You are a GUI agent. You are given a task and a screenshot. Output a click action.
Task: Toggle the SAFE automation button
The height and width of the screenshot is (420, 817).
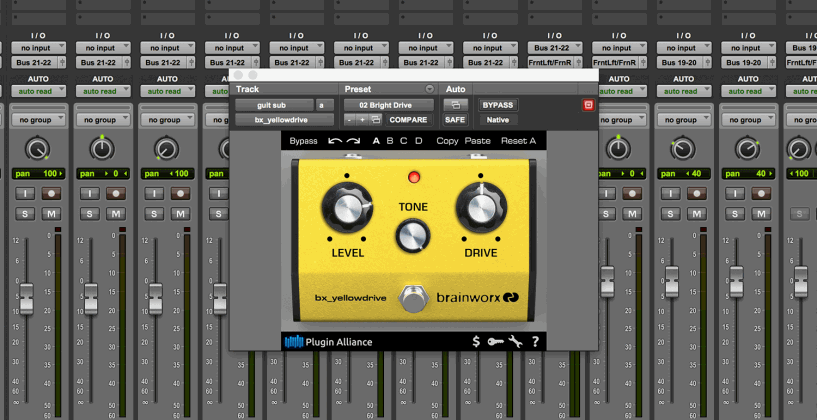click(455, 120)
